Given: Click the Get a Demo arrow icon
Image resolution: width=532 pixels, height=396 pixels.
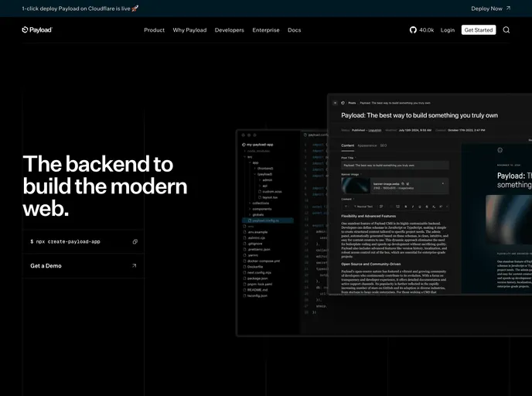Looking at the screenshot, I should coord(134,265).
